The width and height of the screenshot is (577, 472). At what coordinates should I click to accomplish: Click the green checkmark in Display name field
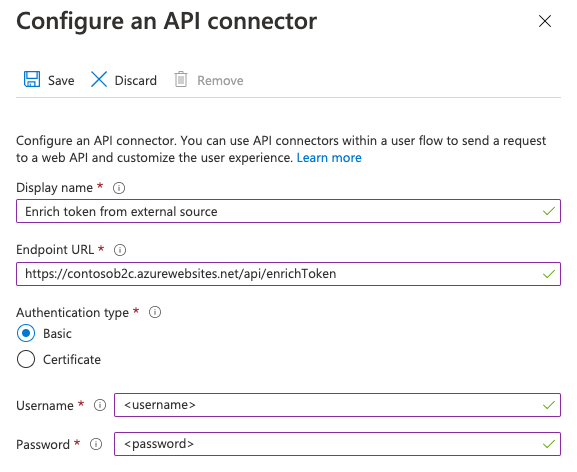click(x=549, y=211)
